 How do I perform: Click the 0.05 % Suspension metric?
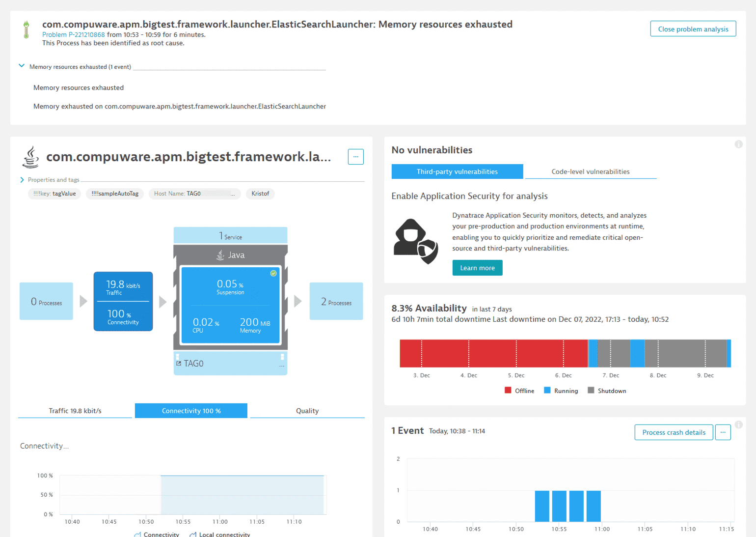pyautogui.click(x=230, y=287)
